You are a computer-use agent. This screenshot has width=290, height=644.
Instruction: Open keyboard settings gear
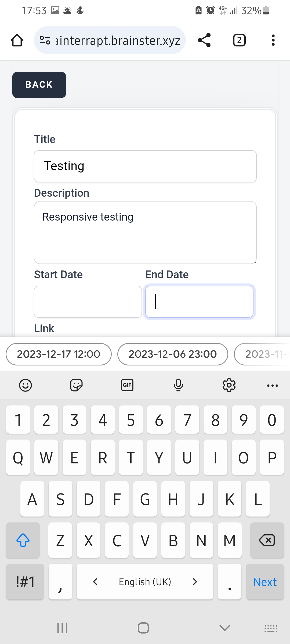229,385
